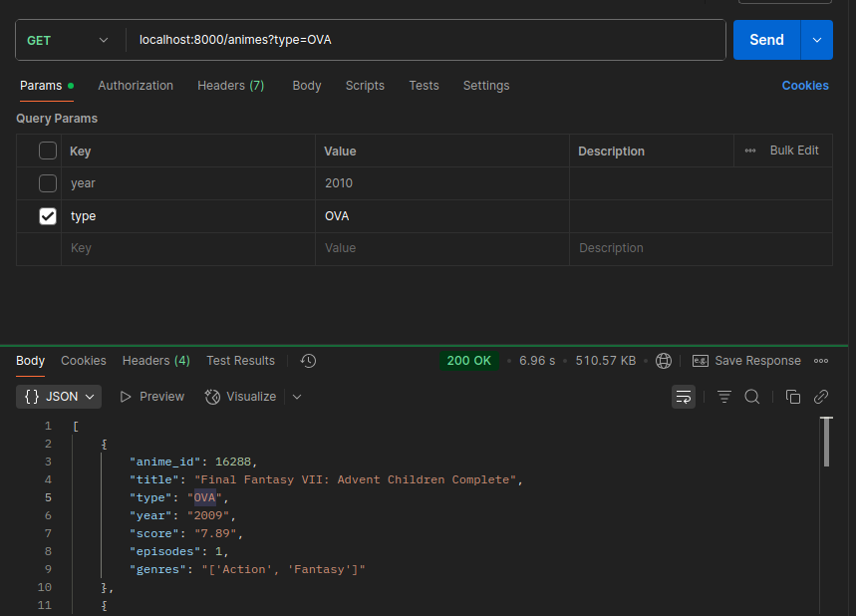This screenshot has width=856, height=616.
Task: Click the "anime_id": 16288 line
Action: pyautogui.click(x=193, y=462)
